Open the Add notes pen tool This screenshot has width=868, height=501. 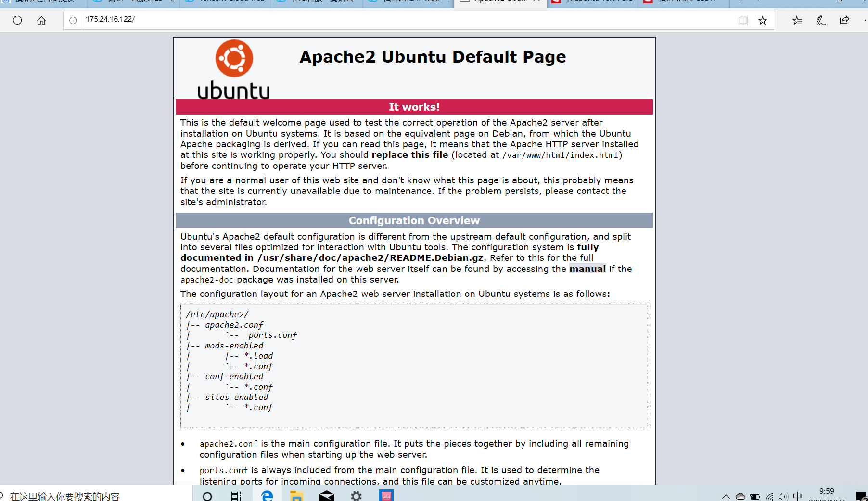[821, 20]
